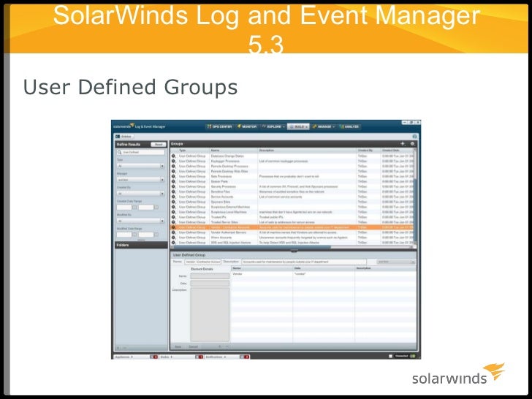Sort groups by the Created By column
This screenshot has height=399, width=532.
coord(368,150)
